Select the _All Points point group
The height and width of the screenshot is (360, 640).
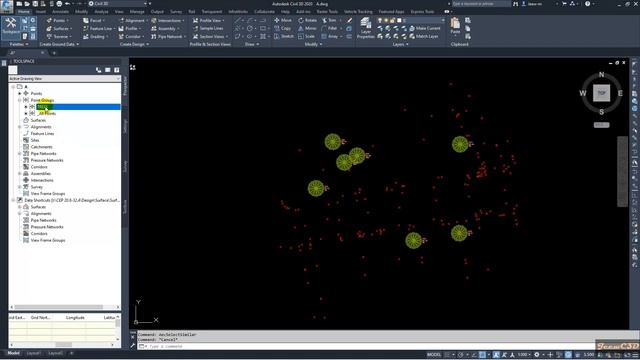(47, 113)
